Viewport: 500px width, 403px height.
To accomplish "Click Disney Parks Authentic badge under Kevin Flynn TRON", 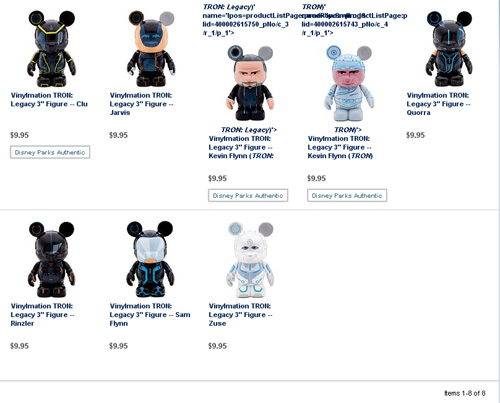I will [x=347, y=196].
